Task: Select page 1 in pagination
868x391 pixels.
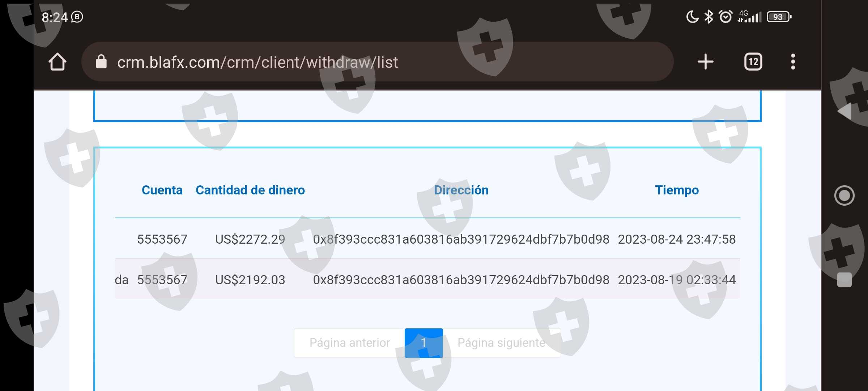Action: [x=424, y=343]
